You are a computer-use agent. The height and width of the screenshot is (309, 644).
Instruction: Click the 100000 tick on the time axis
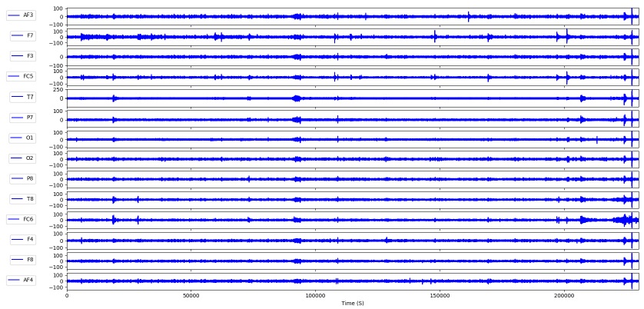pyautogui.click(x=315, y=295)
